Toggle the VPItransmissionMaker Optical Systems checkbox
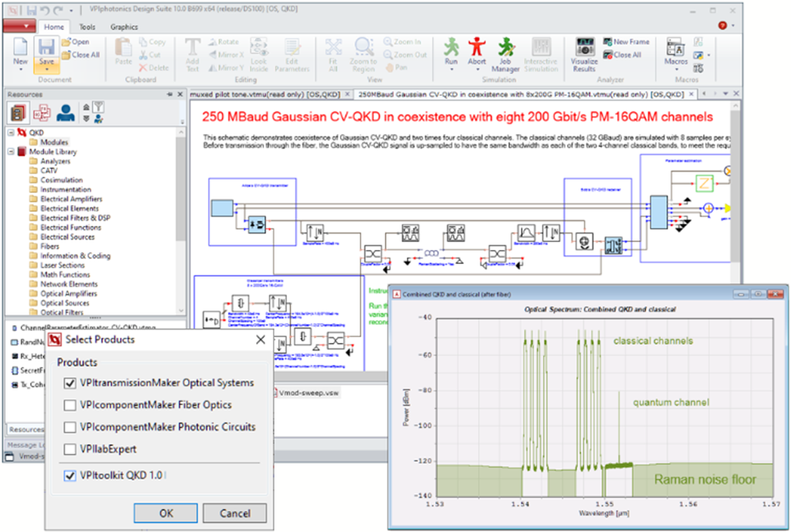The image size is (791, 532). [70, 383]
